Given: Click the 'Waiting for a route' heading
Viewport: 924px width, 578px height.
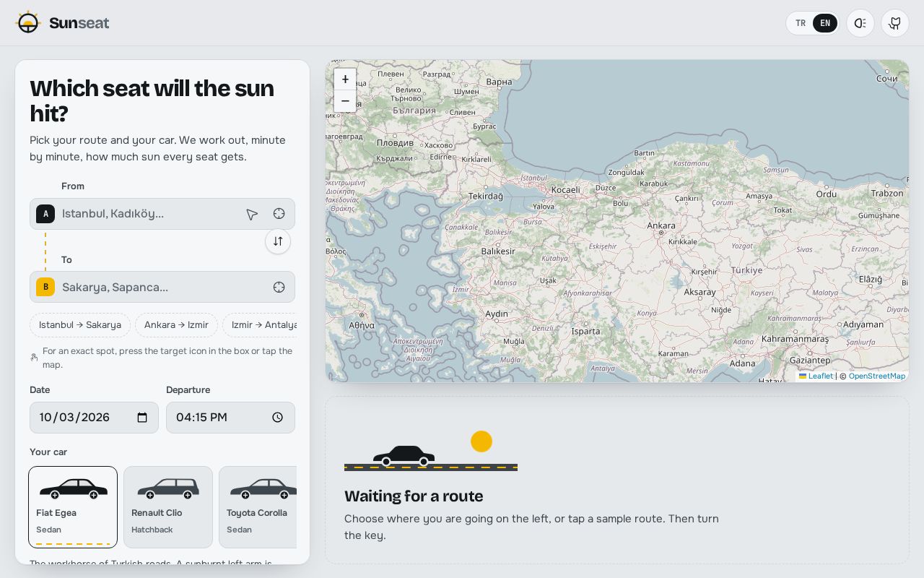Looking at the screenshot, I should [414, 496].
